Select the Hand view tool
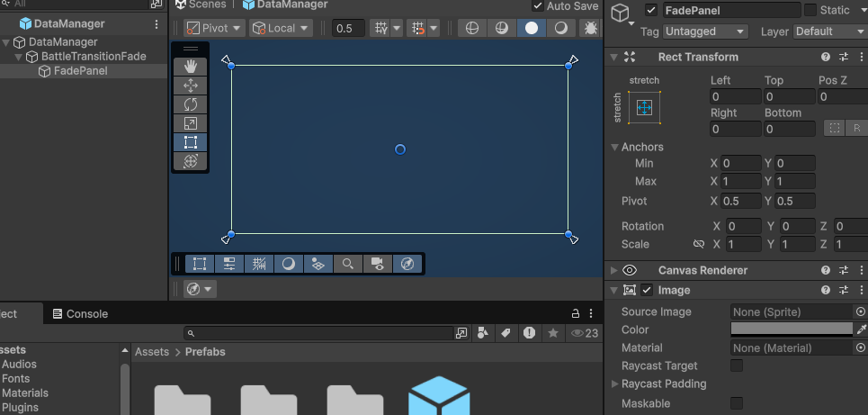 191,66
